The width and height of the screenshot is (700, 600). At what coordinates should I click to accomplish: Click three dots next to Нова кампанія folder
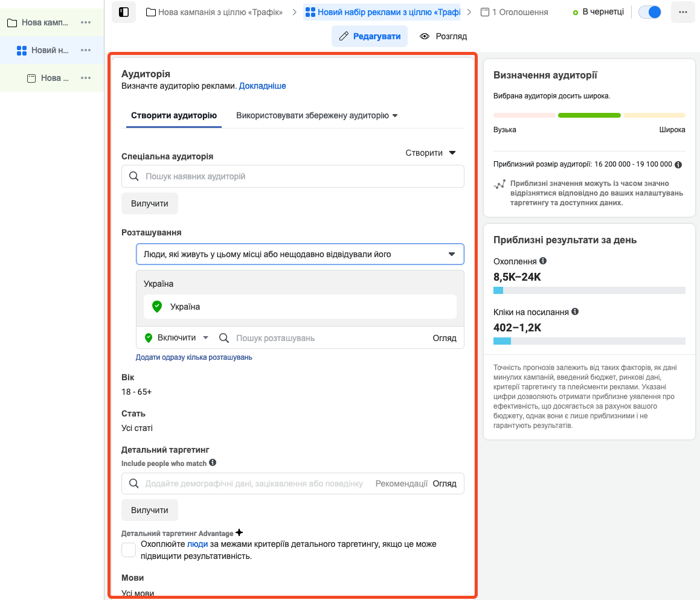coord(86,22)
